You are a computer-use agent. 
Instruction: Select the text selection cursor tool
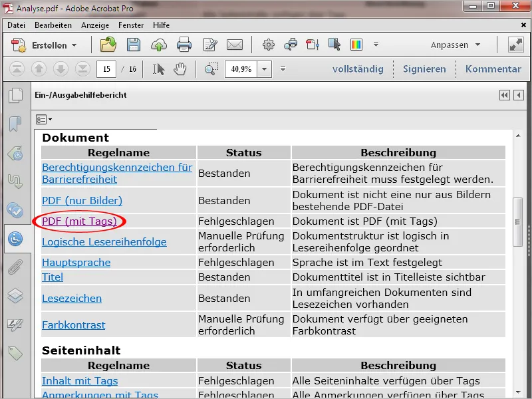tap(158, 69)
